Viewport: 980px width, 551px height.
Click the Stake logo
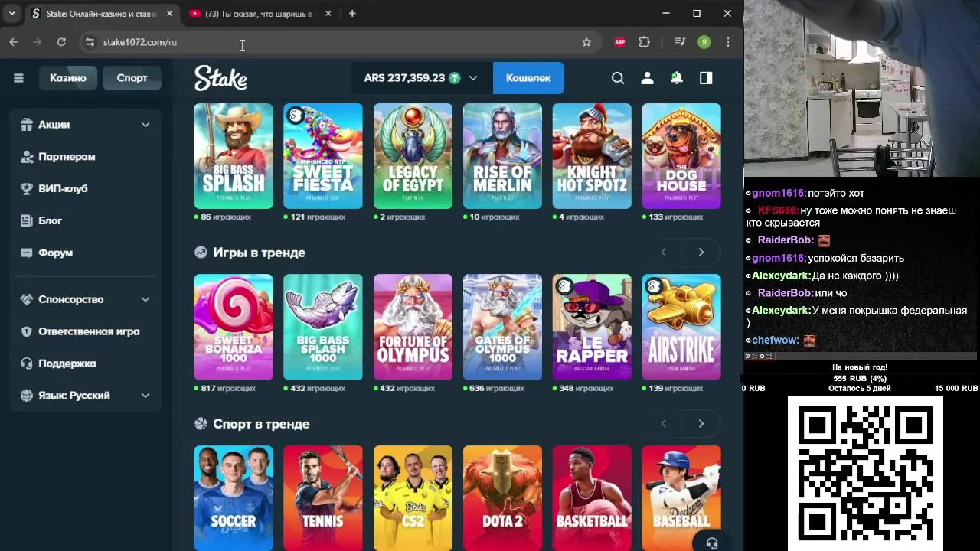pos(220,78)
